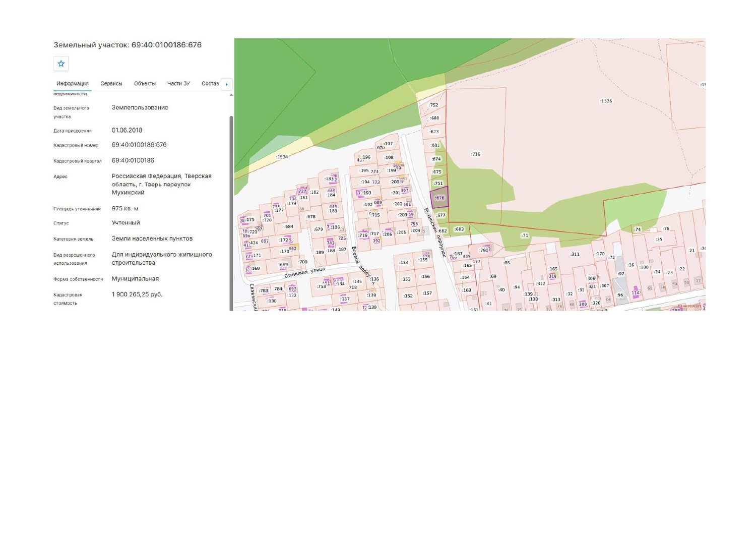Click the tabs scroll-right arrow
Image resolution: width=756 pixels, height=535 pixels.
(227, 84)
